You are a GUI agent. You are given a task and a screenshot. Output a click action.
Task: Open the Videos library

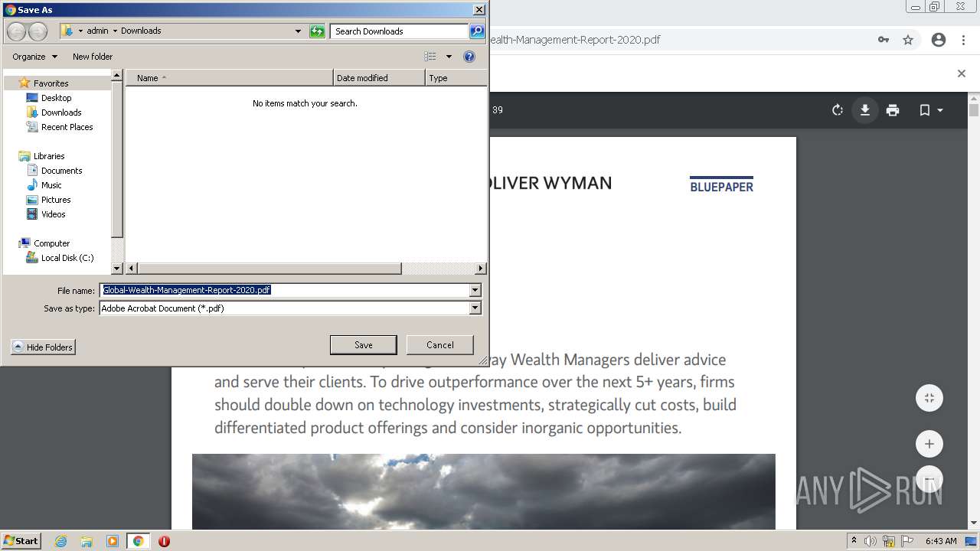tap(54, 214)
